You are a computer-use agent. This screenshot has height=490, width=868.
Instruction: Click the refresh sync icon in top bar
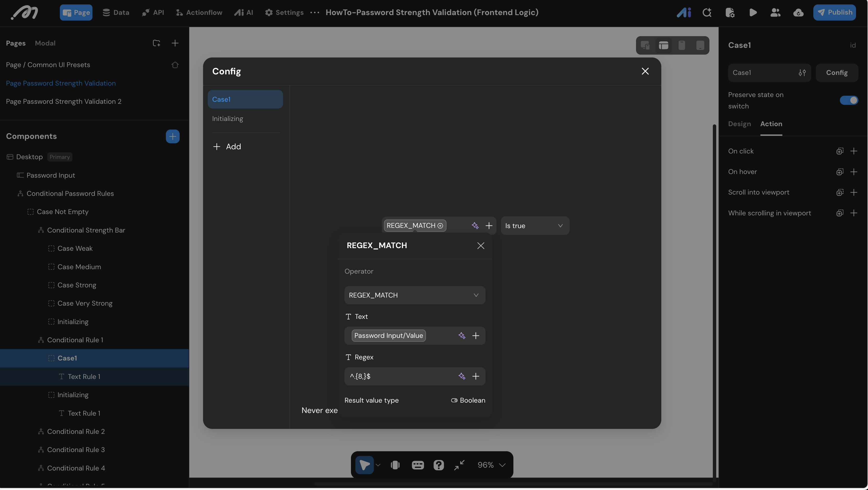[x=707, y=12]
